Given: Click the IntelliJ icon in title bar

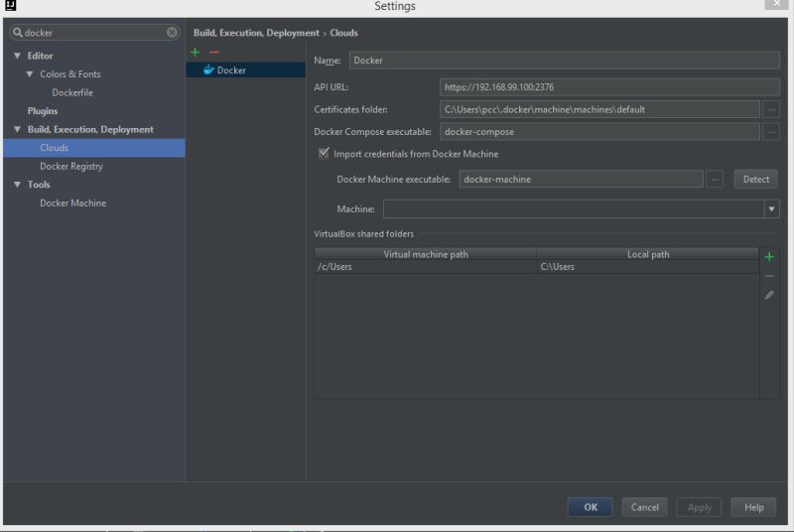Looking at the screenshot, I should (x=10, y=6).
